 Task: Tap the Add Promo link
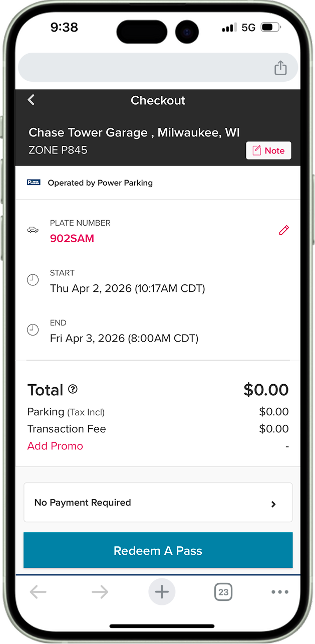55,446
